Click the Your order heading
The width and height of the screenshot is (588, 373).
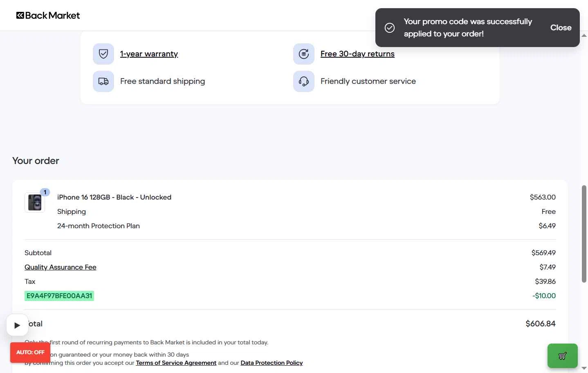coord(36,161)
